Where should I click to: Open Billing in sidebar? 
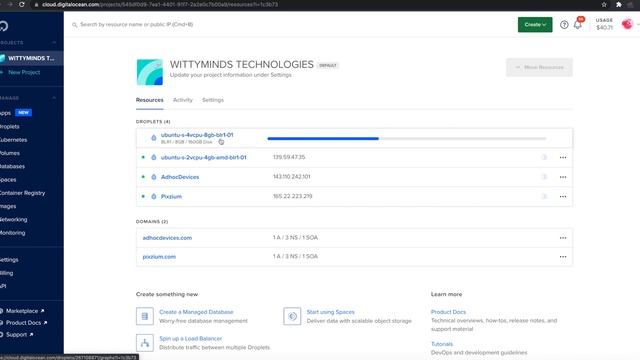[x=7, y=273]
